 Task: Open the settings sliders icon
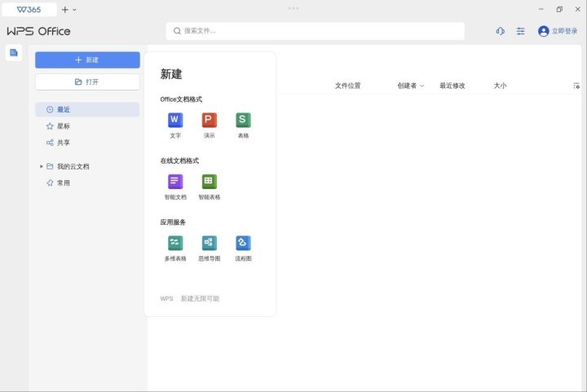click(x=520, y=31)
